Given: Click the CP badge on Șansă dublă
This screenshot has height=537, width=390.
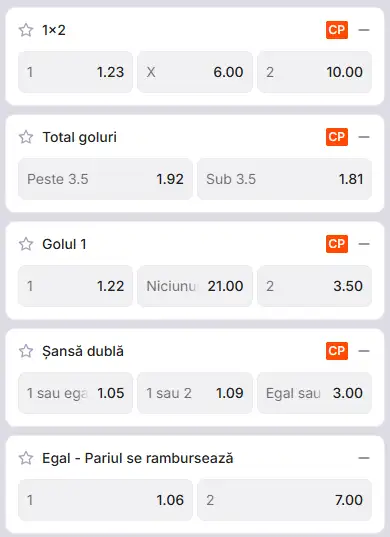Looking at the screenshot, I should 337,351.
